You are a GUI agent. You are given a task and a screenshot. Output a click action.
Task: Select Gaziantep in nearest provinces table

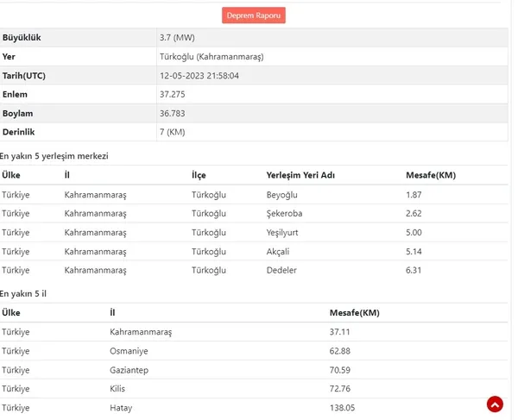(129, 370)
